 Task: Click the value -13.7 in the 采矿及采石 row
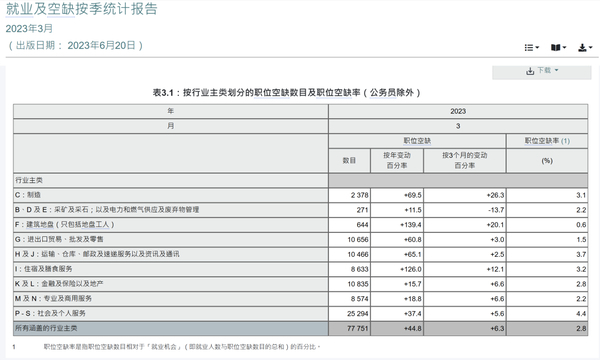[496, 210]
